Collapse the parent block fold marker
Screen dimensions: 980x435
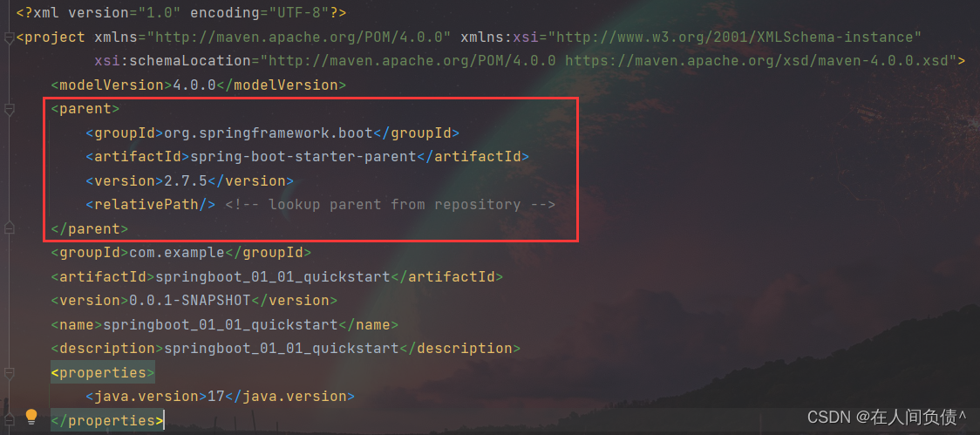[9, 111]
